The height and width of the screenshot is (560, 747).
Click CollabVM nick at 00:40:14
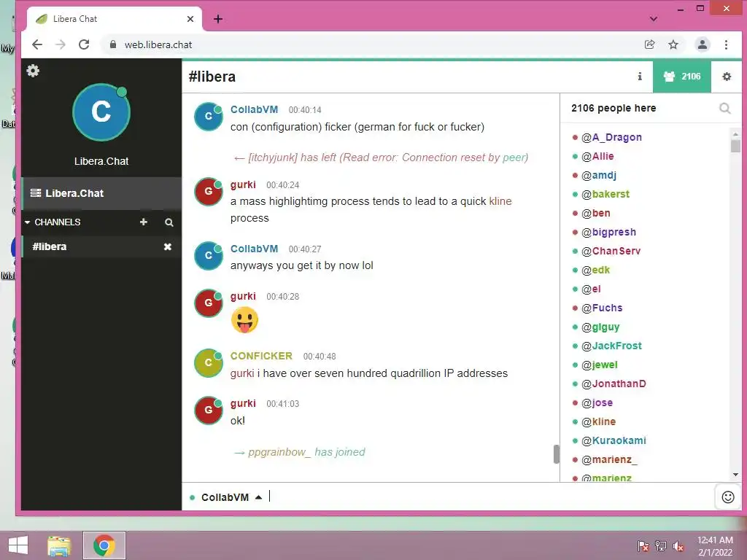pyautogui.click(x=254, y=109)
